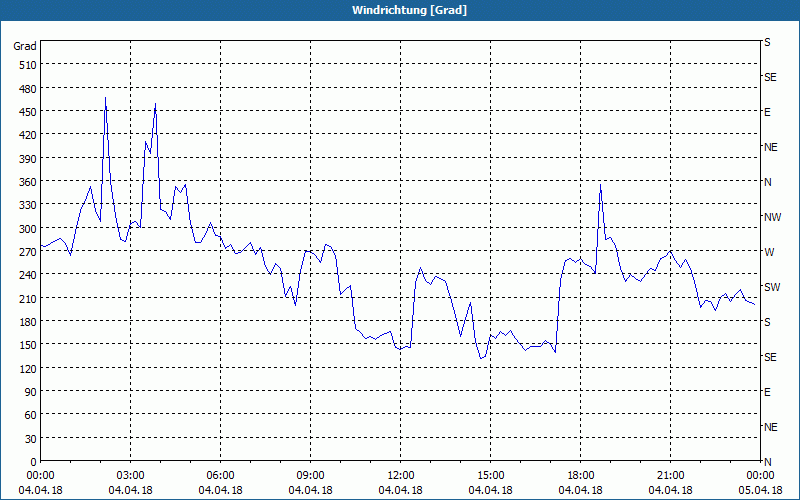This screenshot has width=800, height=500.
Task: Select the 510 value on the left axis
Action: point(28,65)
